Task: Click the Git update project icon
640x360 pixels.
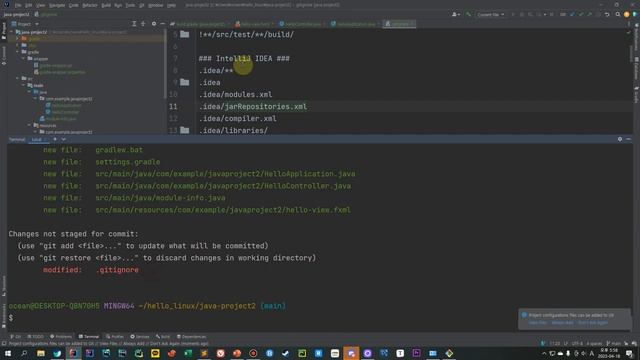Action: (x=572, y=14)
